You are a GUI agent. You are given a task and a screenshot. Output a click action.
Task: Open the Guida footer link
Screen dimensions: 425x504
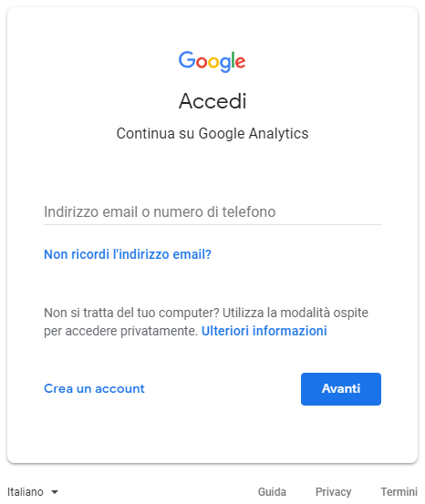(x=272, y=492)
